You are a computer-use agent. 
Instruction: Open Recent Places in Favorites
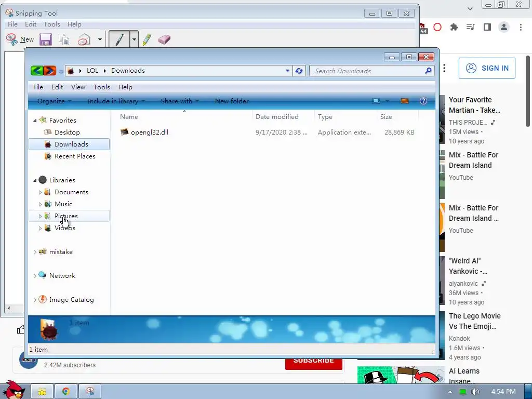pyautogui.click(x=75, y=156)
